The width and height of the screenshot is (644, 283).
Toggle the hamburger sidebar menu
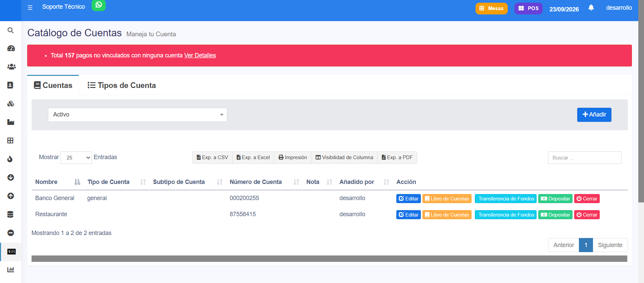30,7
